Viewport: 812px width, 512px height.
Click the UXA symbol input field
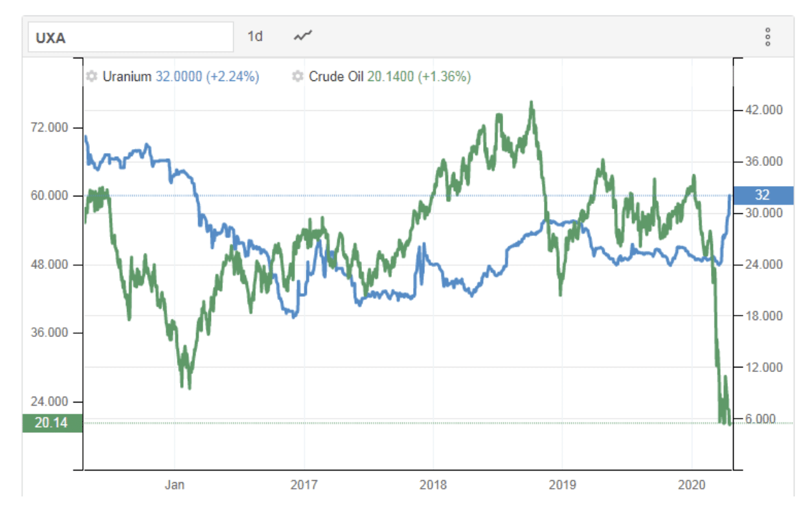pyautogui.click(x=130, y=37)
